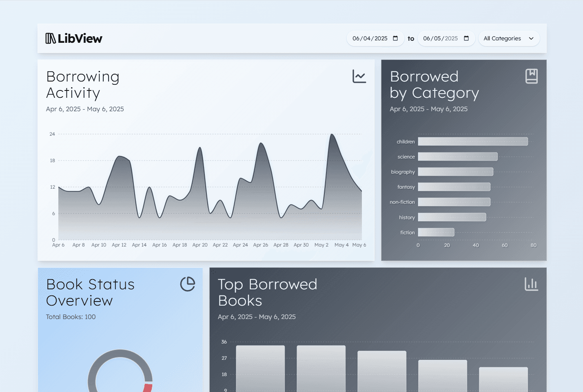Click the history bar in the category chart
Image resolution: width=583 pixels, height=392 pixels.
point(452,217)
